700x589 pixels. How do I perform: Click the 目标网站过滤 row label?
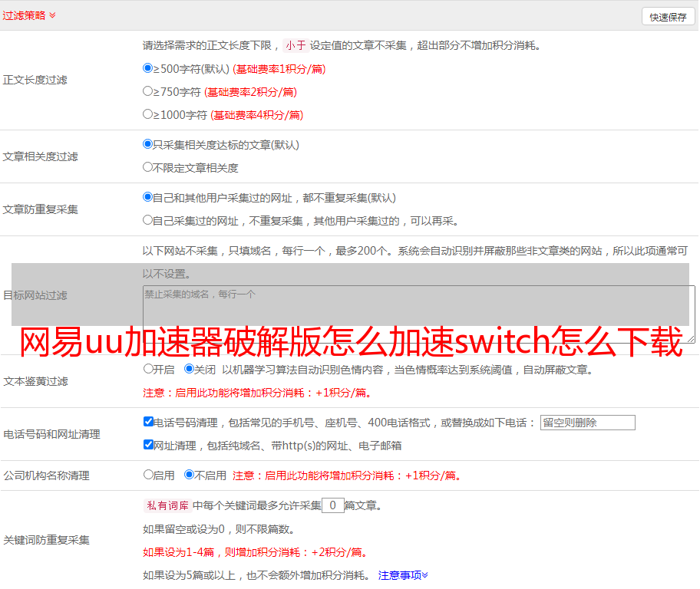click(35, 295)
